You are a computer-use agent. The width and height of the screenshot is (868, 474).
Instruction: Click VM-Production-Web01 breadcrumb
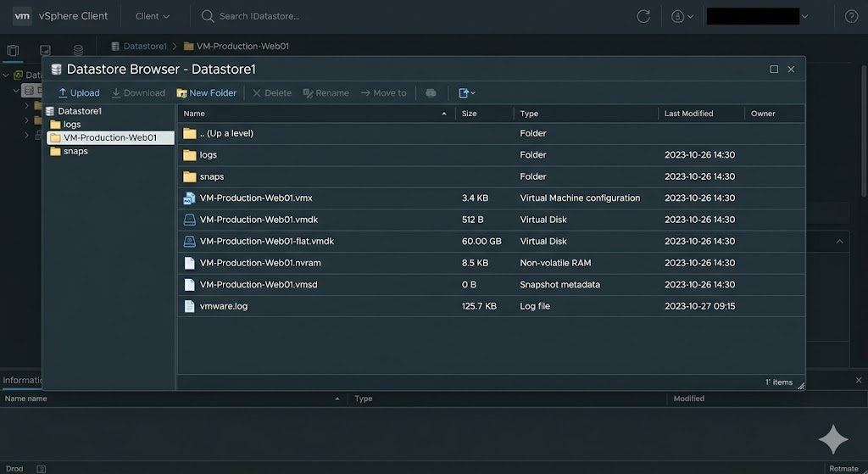(x=242, y=46)
